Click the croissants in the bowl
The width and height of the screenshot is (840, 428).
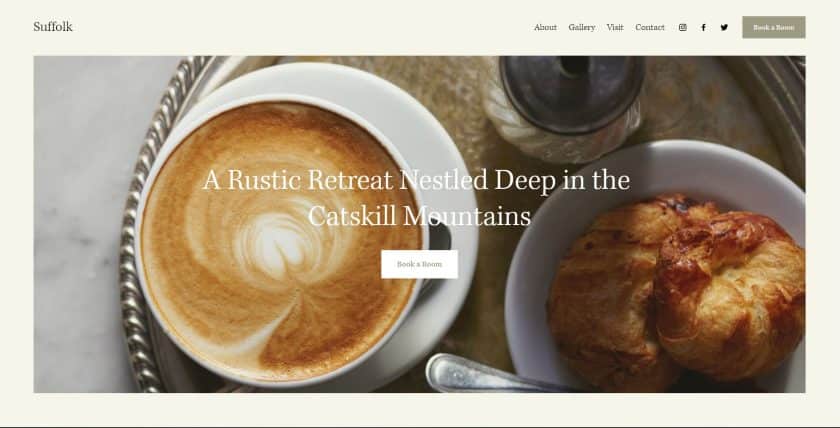[678, 292]
